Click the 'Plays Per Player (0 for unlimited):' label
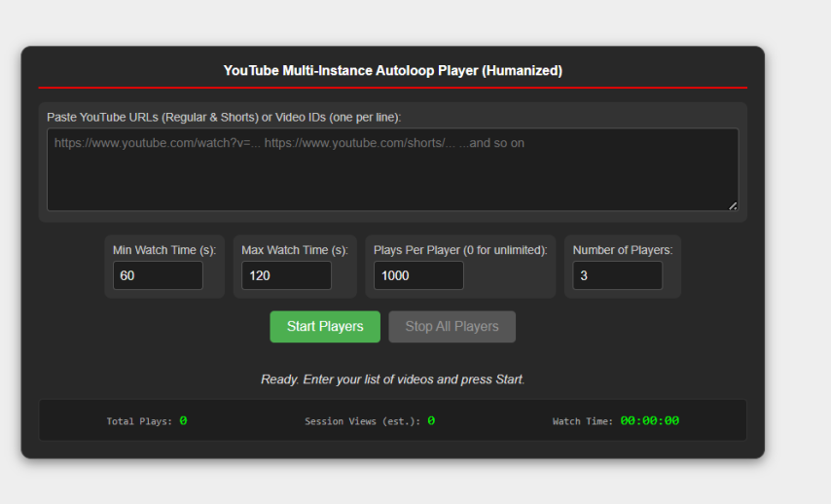831x504 pixels. (460, 250)
